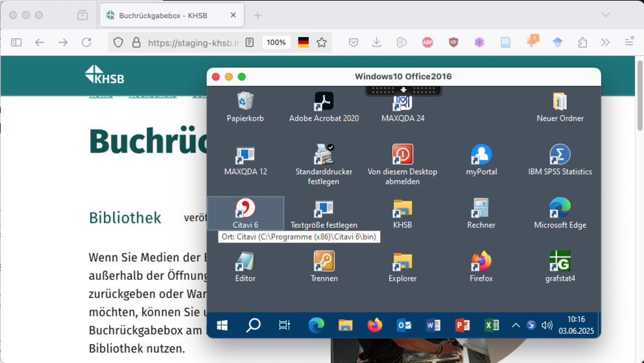The image size is (644, 363).
Task: Open the downloads panel
Action: point(377,42)
